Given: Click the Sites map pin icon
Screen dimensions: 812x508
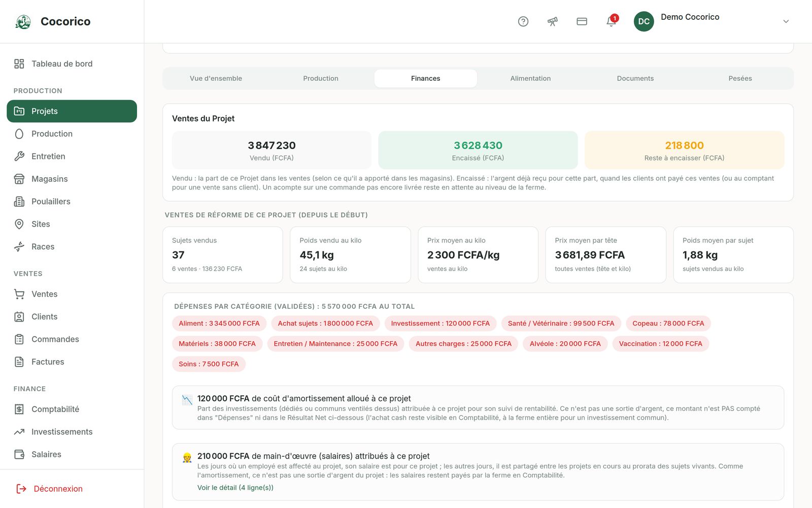Looking at the screenshot, I should pyautogui.click(x=19, y=224).
